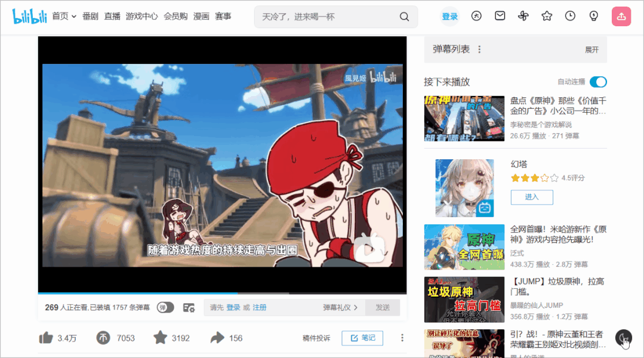Viewport: 644px width, 358px height.
Task: Toggle 自动连播 autoplay switch
Action: coord(598,82)
